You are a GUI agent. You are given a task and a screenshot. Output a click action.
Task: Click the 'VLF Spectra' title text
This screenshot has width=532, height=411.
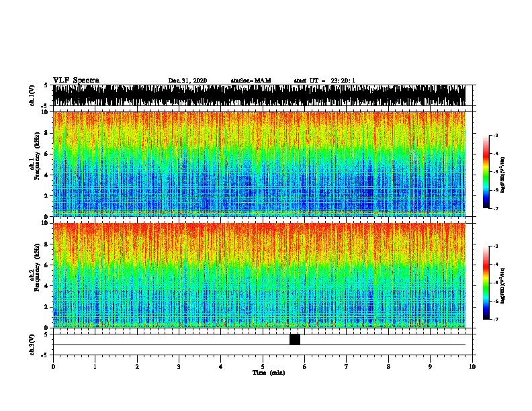(76, 81)
